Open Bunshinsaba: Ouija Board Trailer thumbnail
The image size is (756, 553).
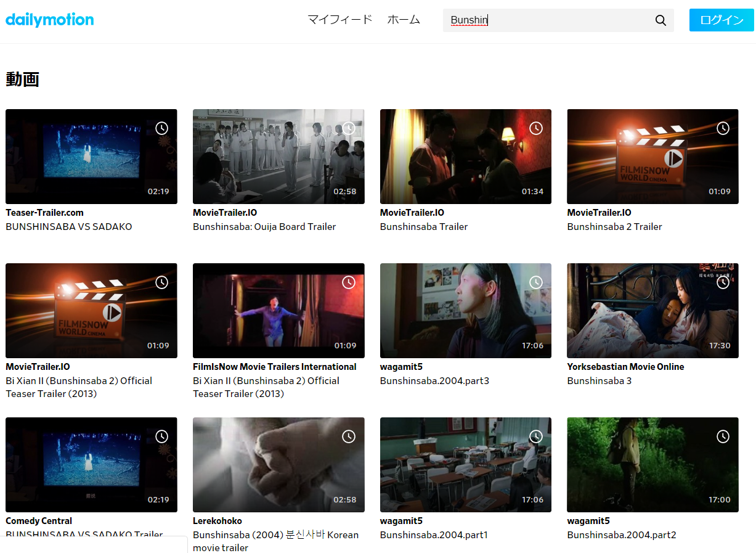click(x=278, y=157)
